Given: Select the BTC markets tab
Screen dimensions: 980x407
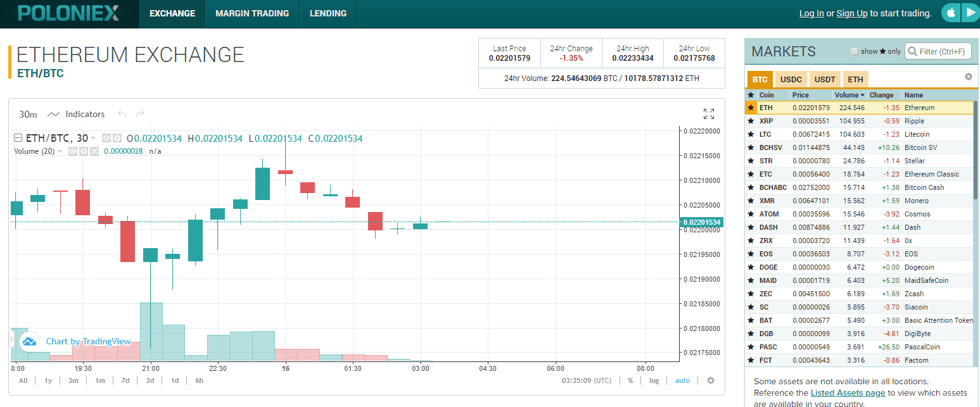Looking at the screenshot, I should point(760,79).
